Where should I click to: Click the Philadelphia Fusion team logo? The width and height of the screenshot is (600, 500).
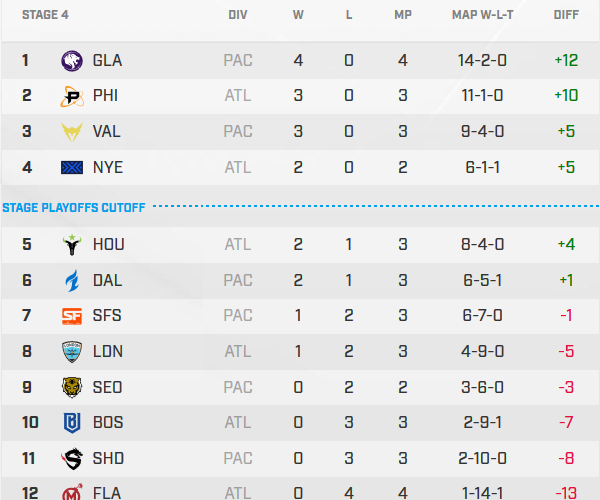click(73, 96)
